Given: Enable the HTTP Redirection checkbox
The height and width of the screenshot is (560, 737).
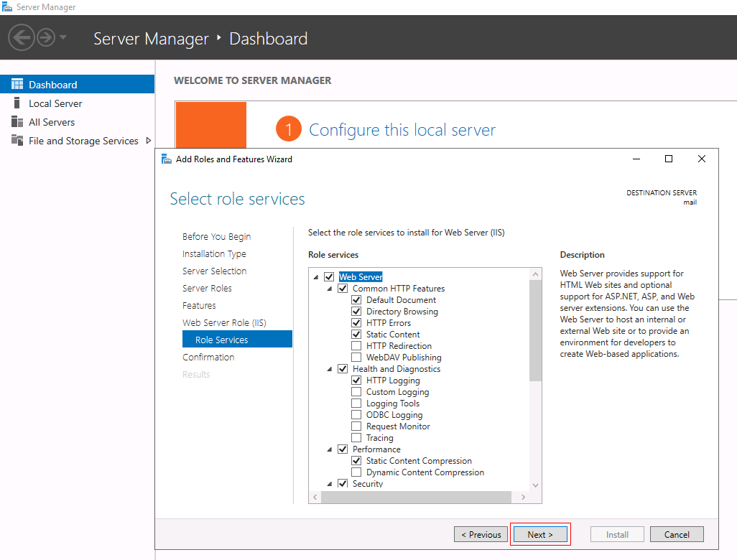Looking at the screenshot, I should point(356,346).
